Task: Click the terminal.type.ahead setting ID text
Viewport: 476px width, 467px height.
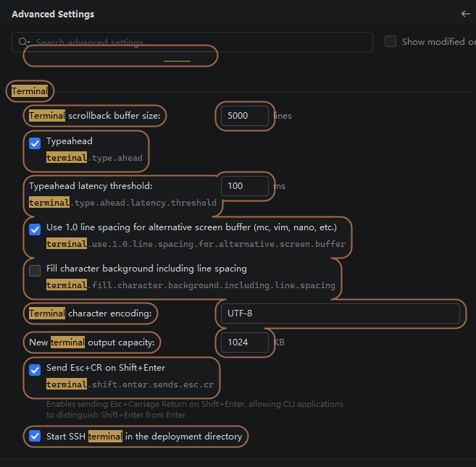Action: tap(94, 158)
